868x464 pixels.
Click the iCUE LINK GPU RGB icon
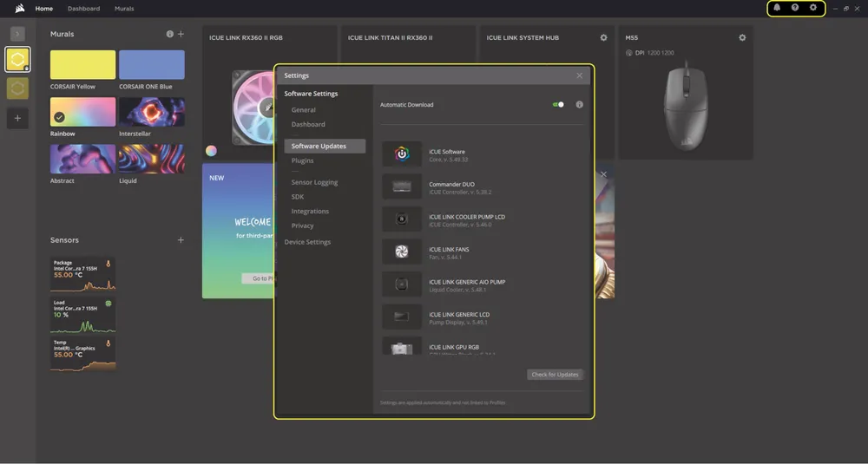(x=402, y=346)
